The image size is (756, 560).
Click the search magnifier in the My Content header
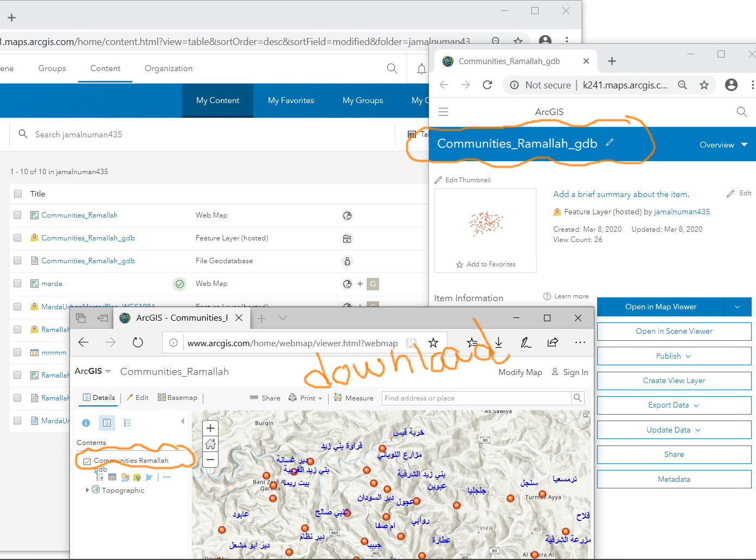click(x=392, y=68)
